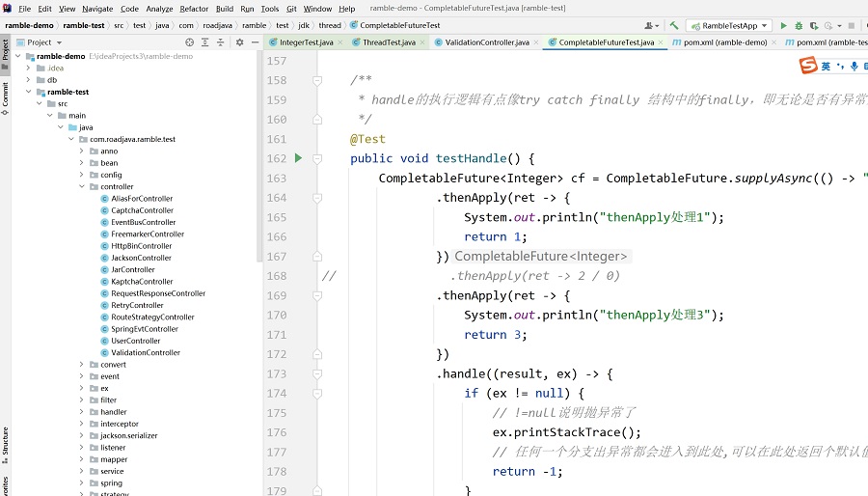Screen dimensions: 868x496
Task: Click the Sogou input method S icon
Action: pos(807,66)
